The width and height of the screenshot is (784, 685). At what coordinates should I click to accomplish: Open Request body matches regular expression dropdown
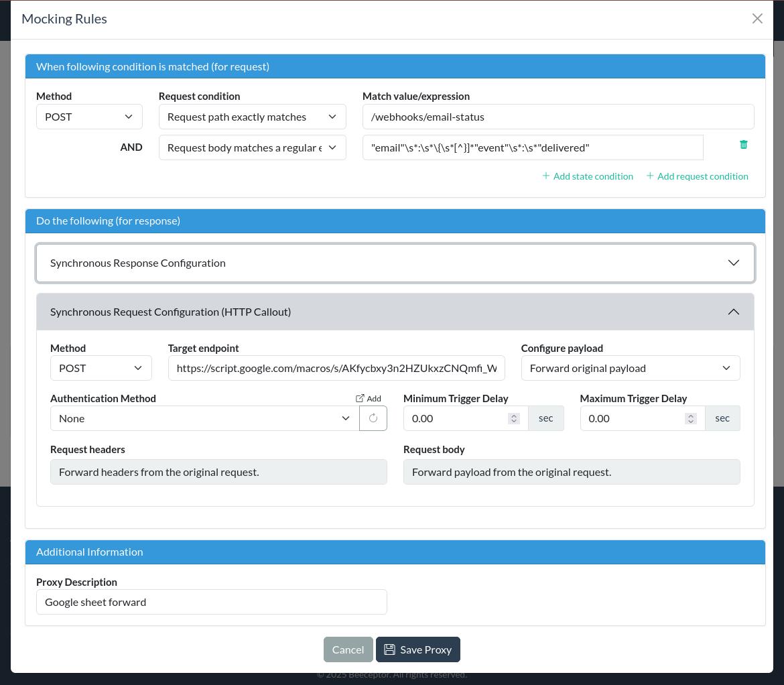pos(252,147)
